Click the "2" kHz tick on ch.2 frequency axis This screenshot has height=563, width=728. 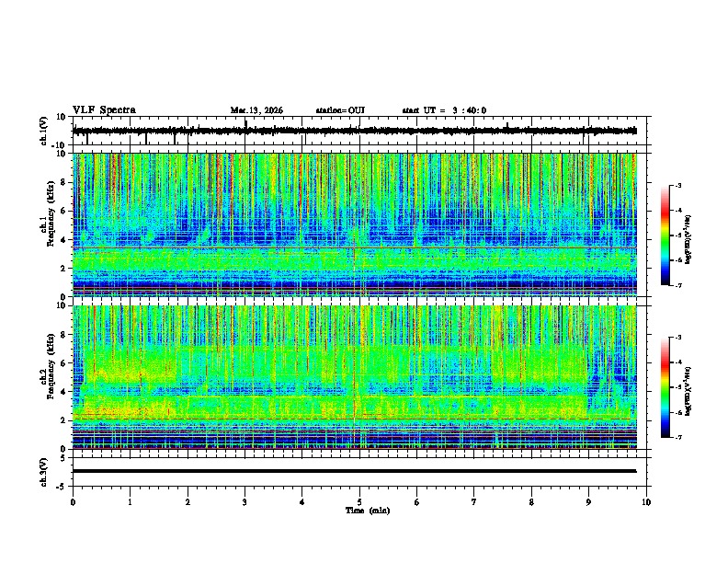[x=64, y=420]
